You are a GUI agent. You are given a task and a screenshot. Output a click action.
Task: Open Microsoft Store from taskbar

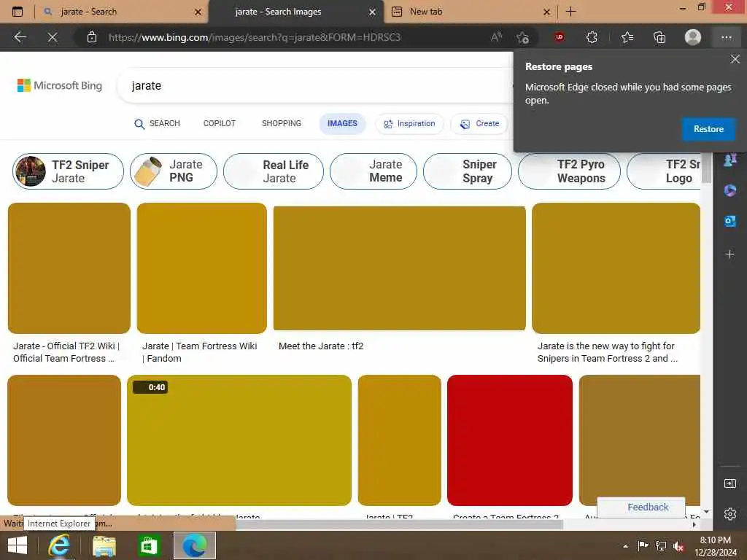(x=149, y=545)
